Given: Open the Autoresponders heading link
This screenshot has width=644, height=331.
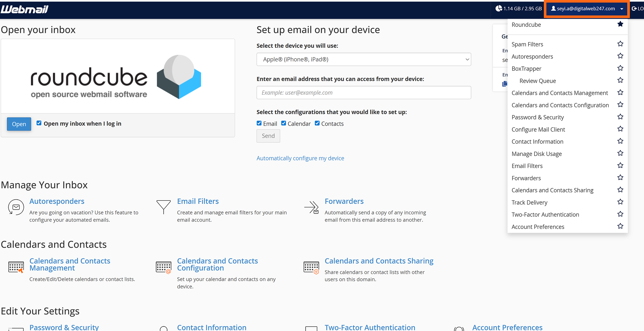Looking at the screenshot, I should (57, 201).
